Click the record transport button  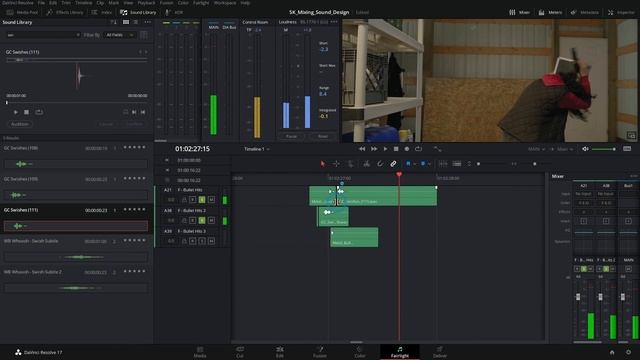tap(407, 149)
